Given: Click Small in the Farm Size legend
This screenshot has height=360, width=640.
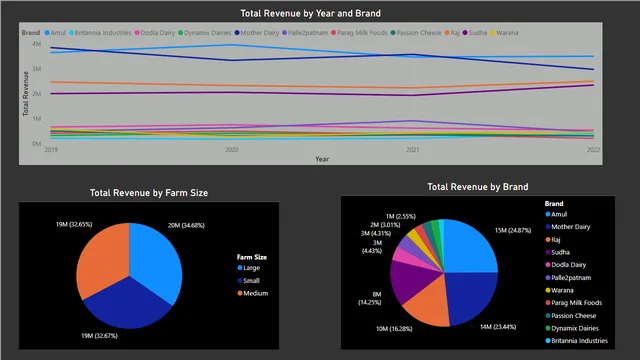Looking at the screenshot, I should (248, 280).
